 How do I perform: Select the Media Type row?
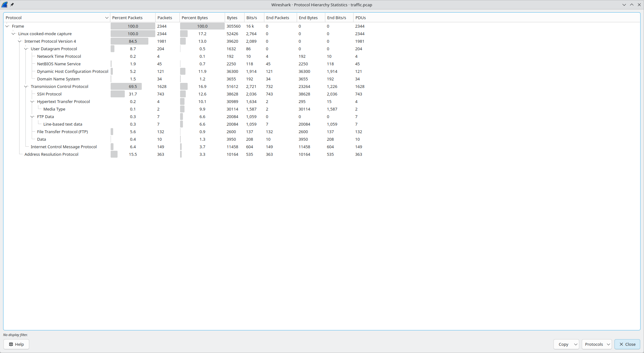point(322,109)
